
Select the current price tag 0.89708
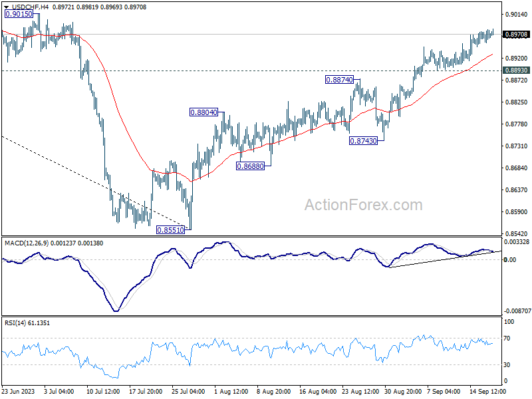coord(517,35)
